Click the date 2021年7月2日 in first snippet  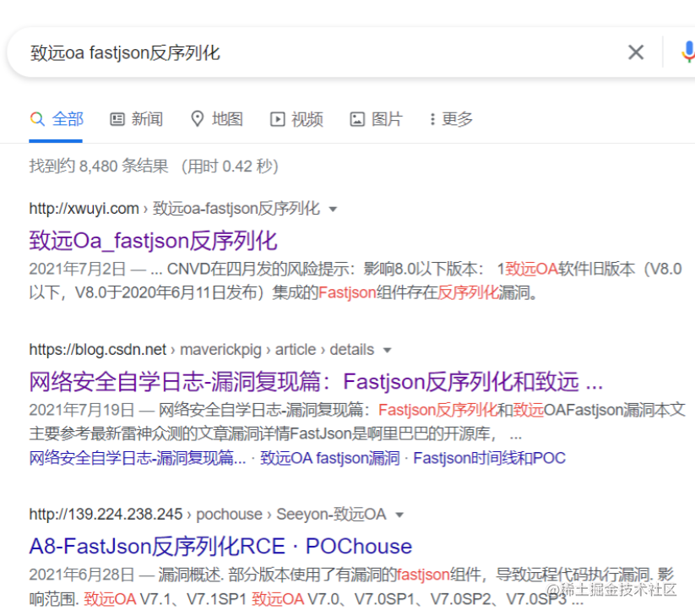click(x=78, y=270)
